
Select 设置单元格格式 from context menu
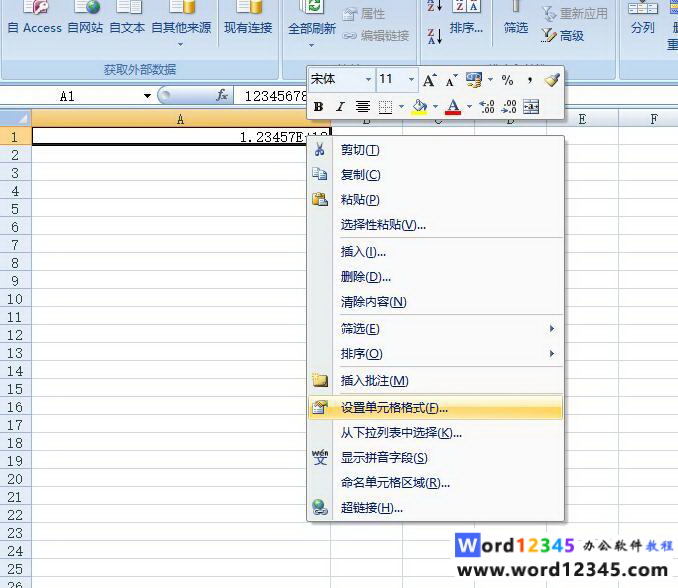pyautogui.click(x=394, y=408)
